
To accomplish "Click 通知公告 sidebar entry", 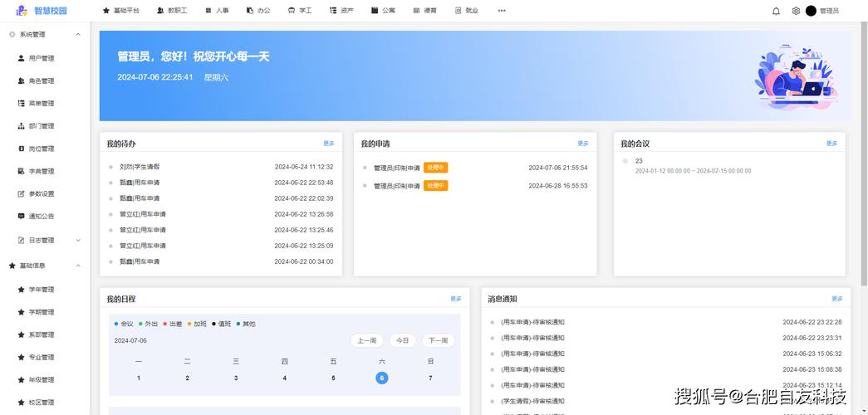I will point(41,216).
